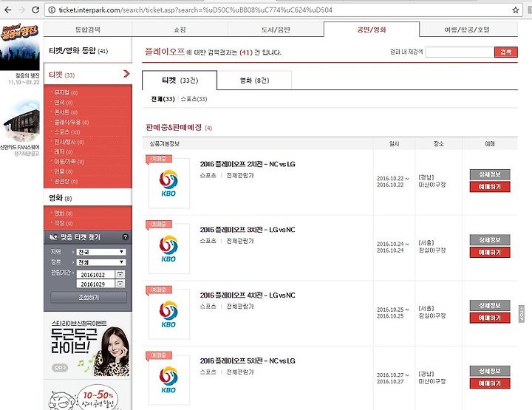
Task: Select 연극 (0) in the sidebar
Action: tap(64, 103)
